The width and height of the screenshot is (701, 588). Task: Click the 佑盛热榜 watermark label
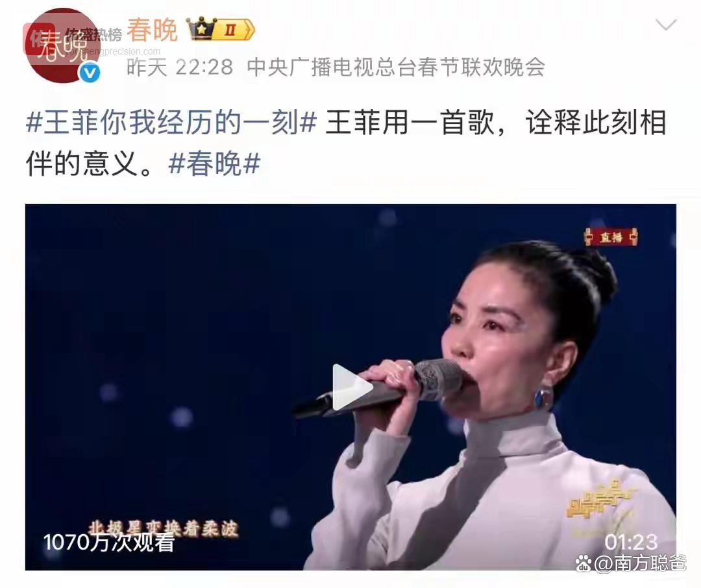[94, 34]
